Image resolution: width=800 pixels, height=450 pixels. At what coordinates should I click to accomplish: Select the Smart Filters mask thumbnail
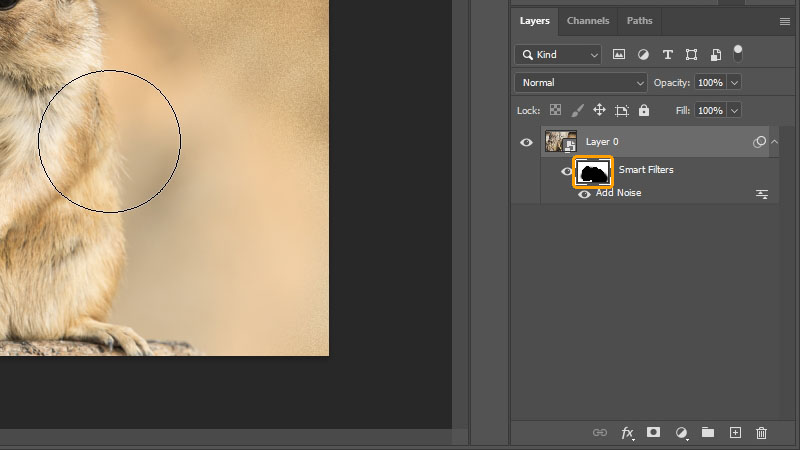point(593,172)
